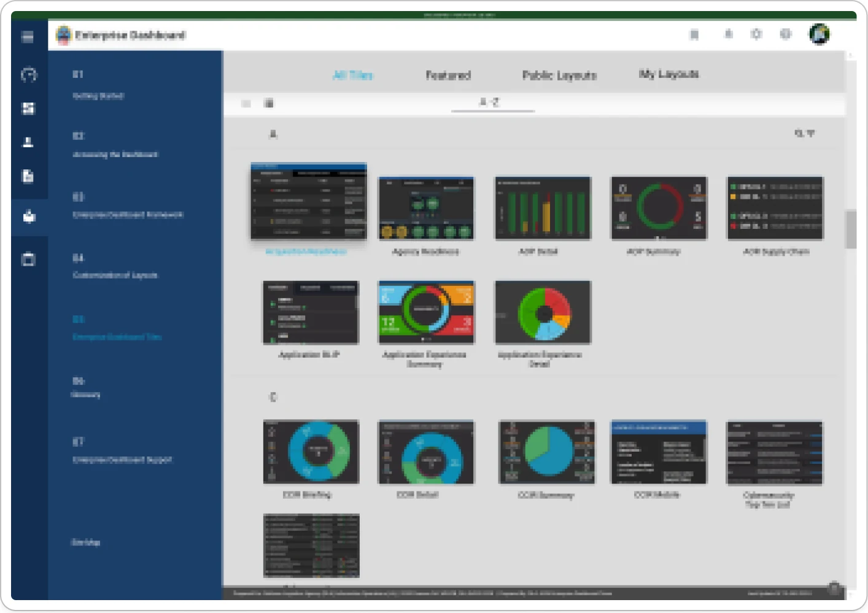Click the dark view-mode icon beside A-Z
The height and width of the screenshot is (613, 868).
click(269, 103)
